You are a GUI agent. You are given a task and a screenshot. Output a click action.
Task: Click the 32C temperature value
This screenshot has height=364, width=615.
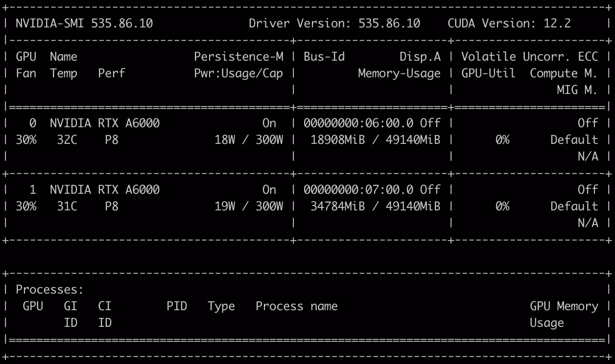(67, 140)
